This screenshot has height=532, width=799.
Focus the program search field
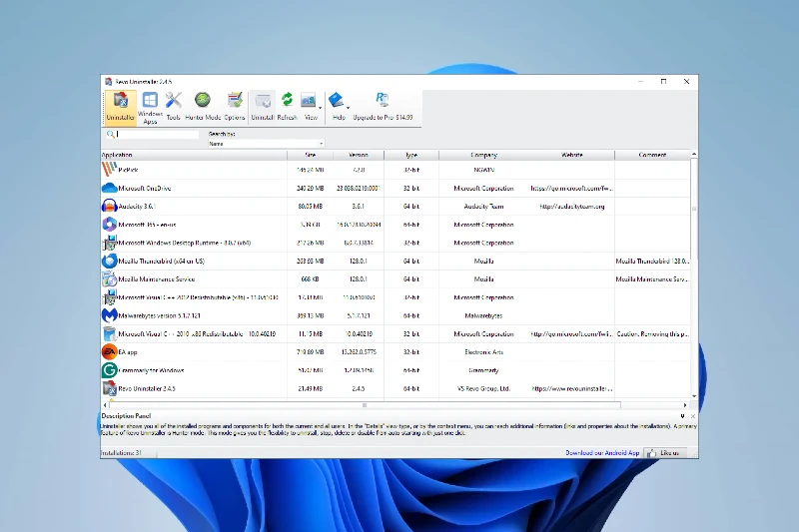point(158,135)
